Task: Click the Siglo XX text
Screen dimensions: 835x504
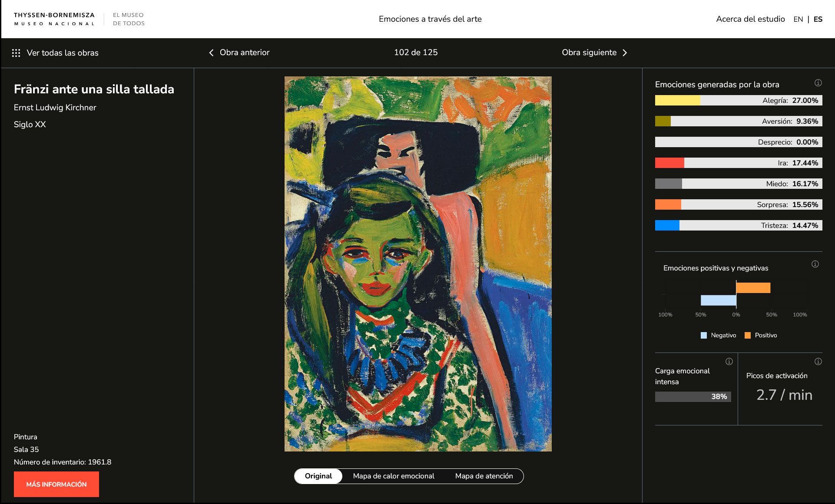Action: [x=30, y=125]
